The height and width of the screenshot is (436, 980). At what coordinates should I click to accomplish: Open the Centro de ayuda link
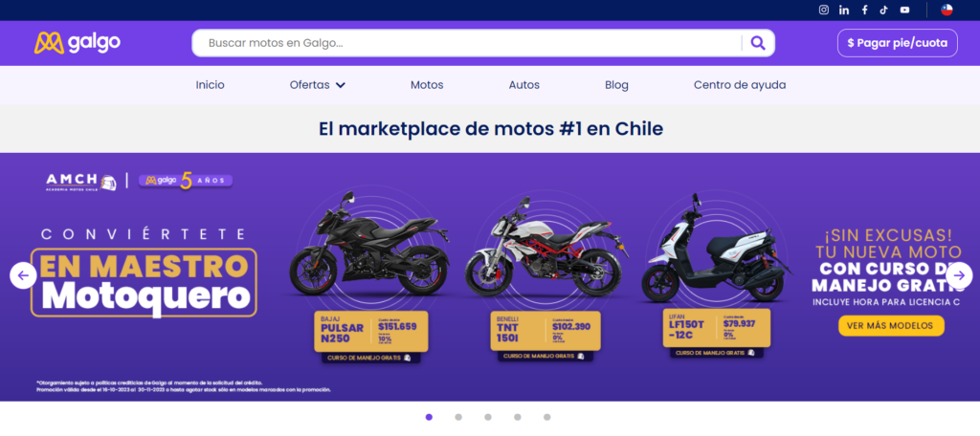(740, 86)
